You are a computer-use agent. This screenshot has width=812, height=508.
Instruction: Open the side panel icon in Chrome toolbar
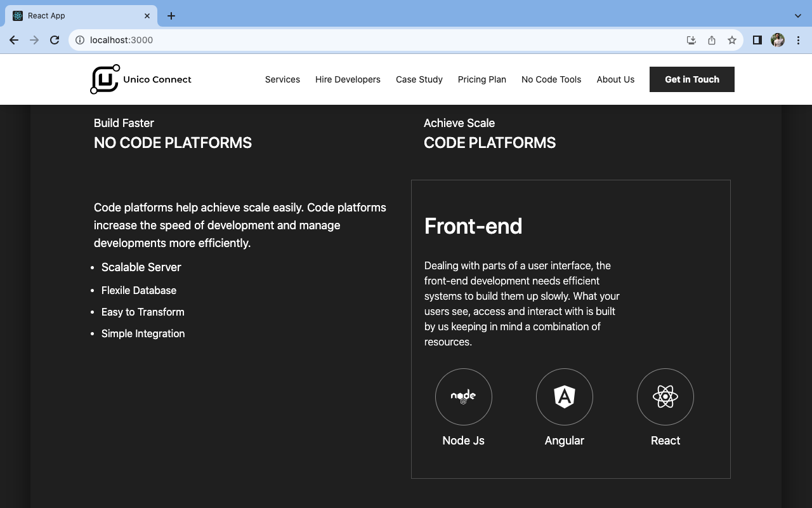pos(757,39)
